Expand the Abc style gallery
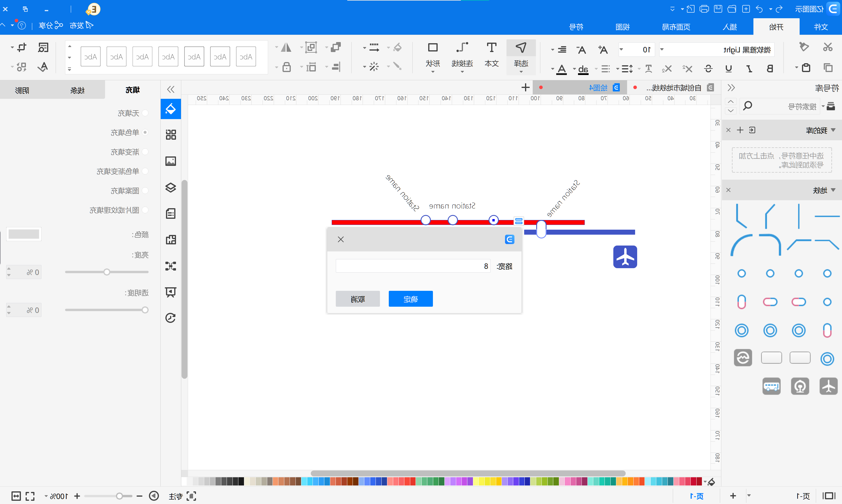 pyautogui.click(x=69, y=69)
